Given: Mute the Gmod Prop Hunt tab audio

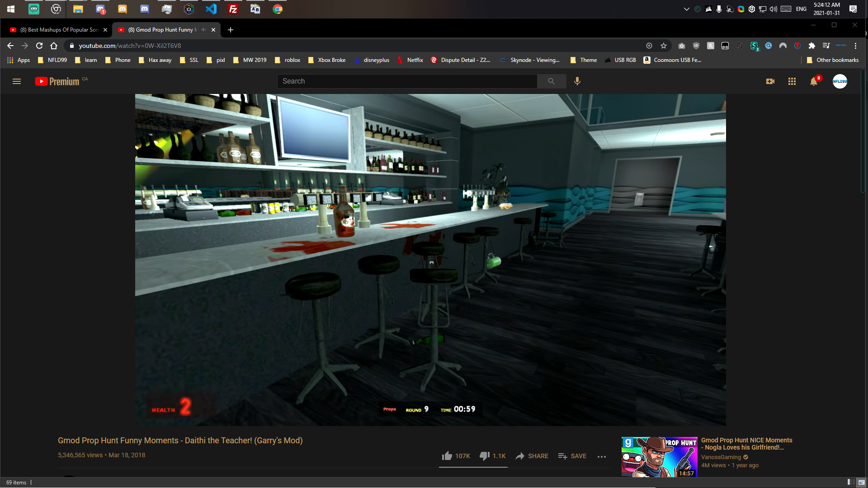Looking at the screenshot, I should [x=204, y=30].
